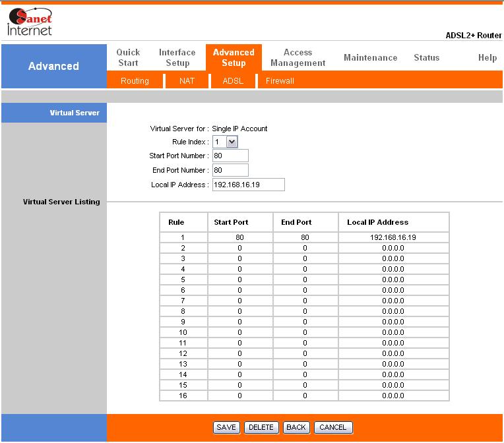Click rule number 16 in table
Screen dimensions: 504x443
click(183, 396)
